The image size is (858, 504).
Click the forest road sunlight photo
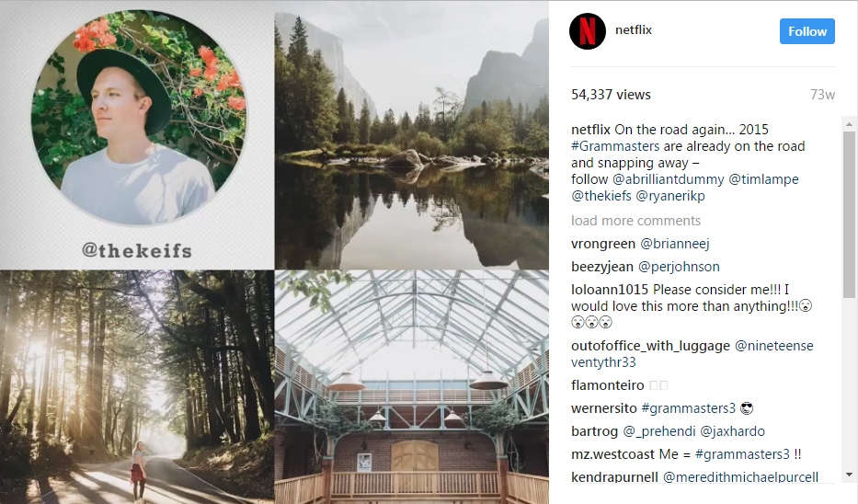(137, 387)
